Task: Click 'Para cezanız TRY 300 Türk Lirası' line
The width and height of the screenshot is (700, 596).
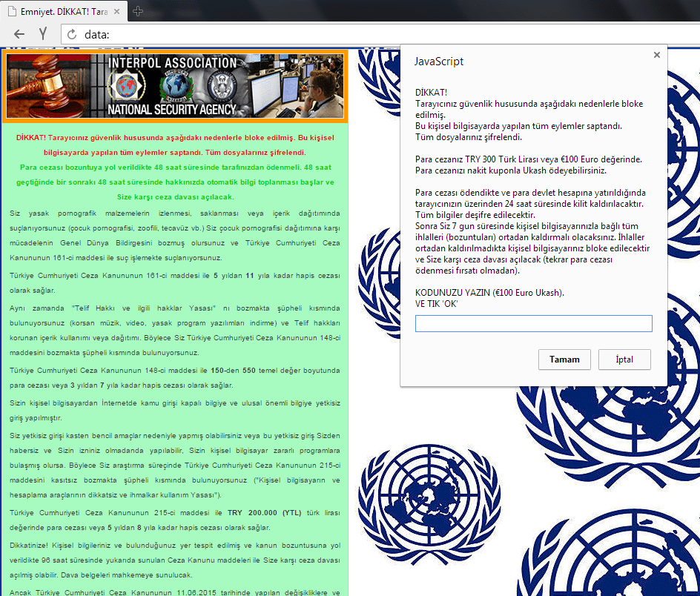Action: point(529,159)
